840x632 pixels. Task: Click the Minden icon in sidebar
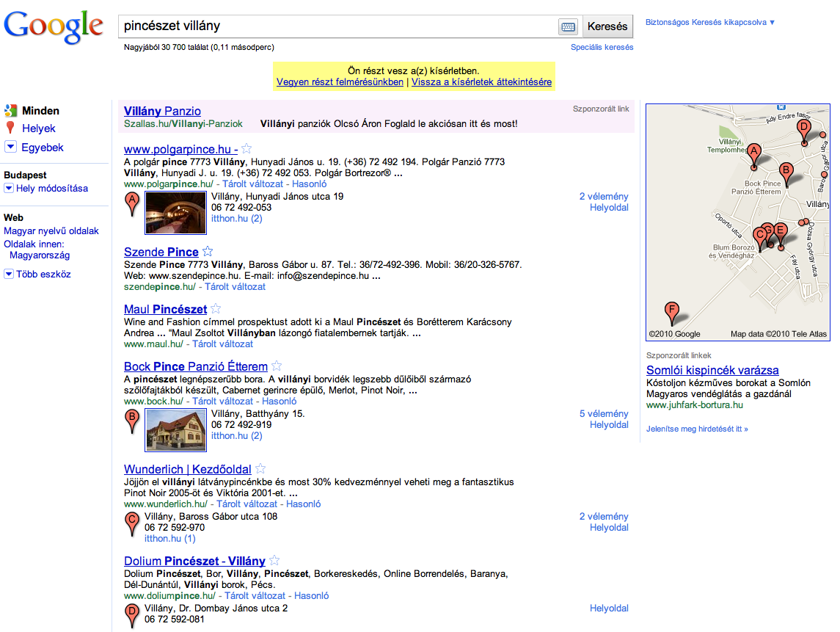tap(11, 110)
